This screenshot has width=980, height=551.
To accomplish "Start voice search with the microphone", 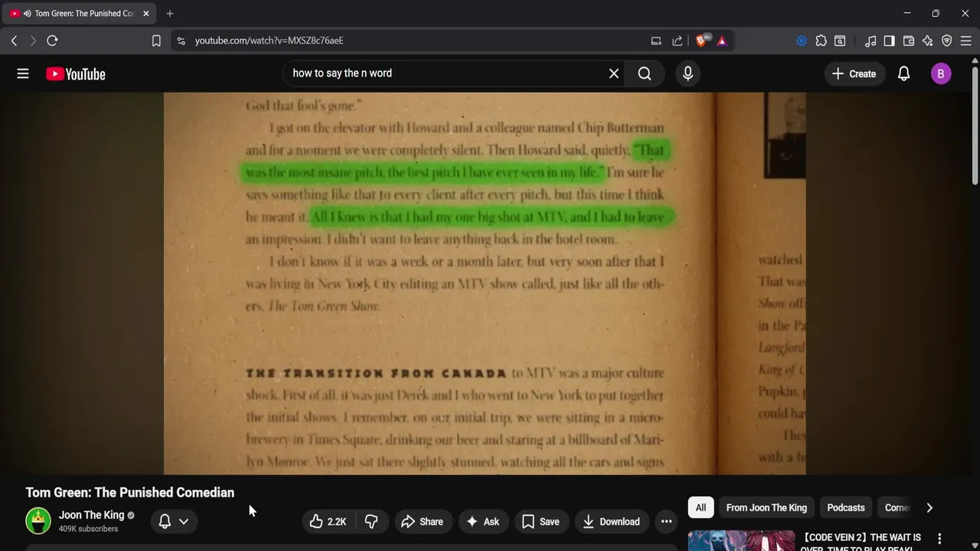I will (x=688, y=73).
